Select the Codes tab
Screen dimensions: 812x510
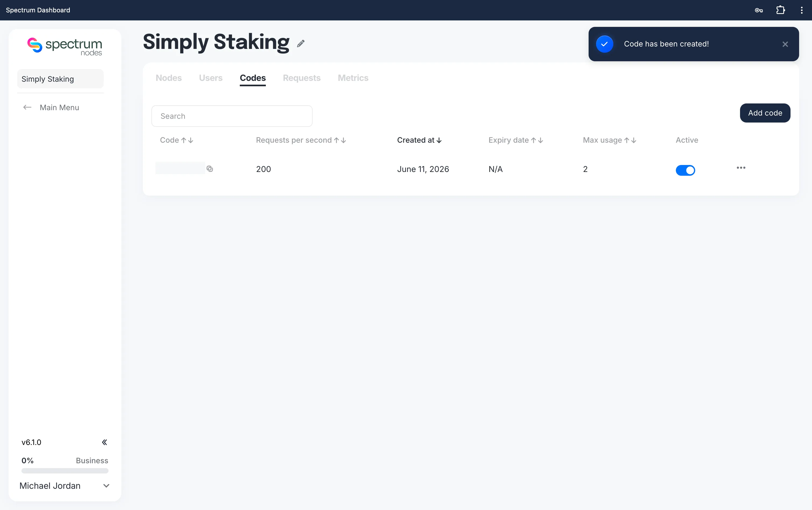(x=253, y=78)
